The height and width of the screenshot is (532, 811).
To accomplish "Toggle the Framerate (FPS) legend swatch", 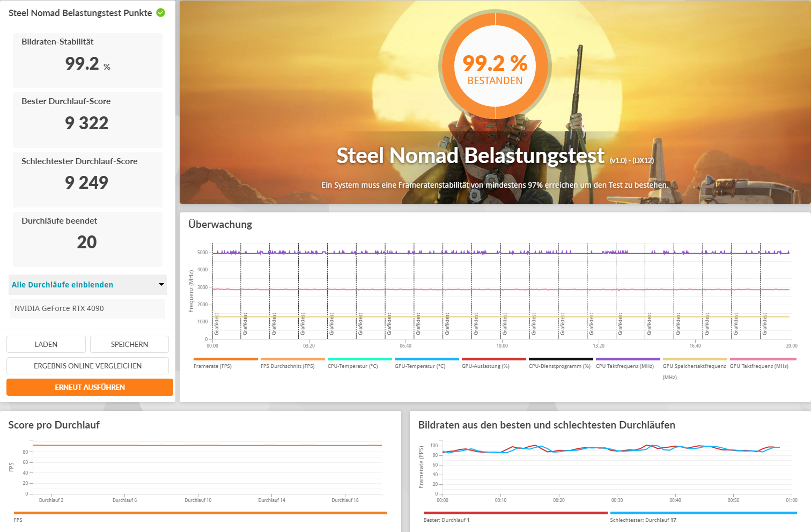I will (225, 359).
